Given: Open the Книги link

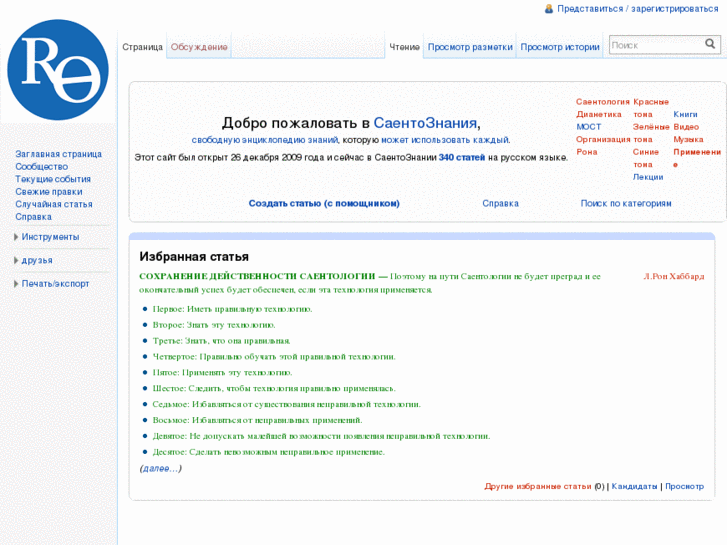Looking at the screenshot, I should coord(685,114).
